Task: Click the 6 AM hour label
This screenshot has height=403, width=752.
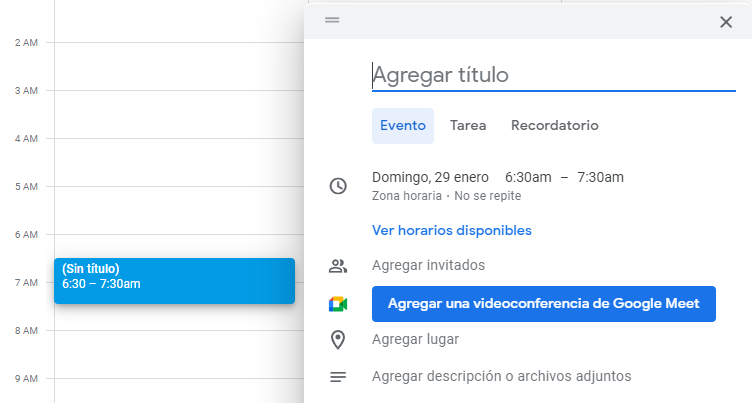Action: pos(26,235)
